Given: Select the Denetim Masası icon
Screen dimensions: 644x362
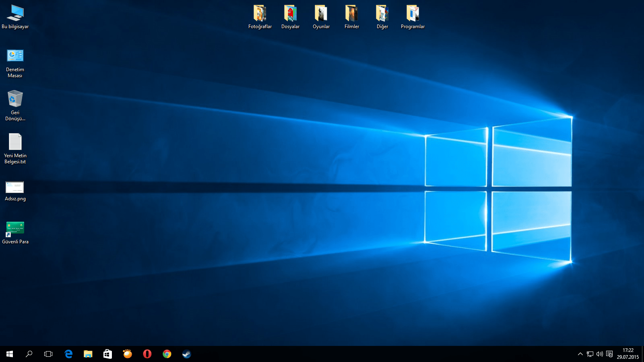Looking at the screenshot, I should [15, 63].
